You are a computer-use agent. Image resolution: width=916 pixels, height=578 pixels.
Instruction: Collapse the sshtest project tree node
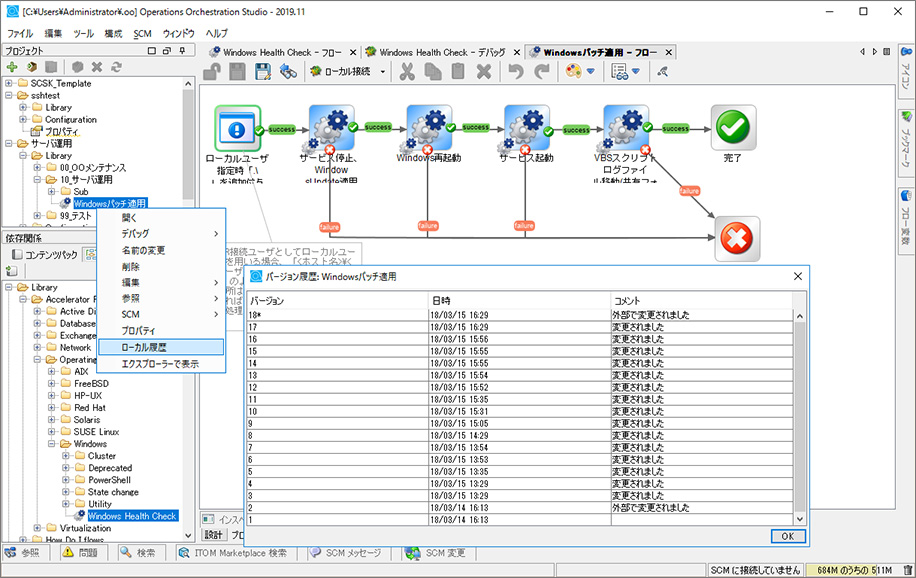tap(9, 95)
